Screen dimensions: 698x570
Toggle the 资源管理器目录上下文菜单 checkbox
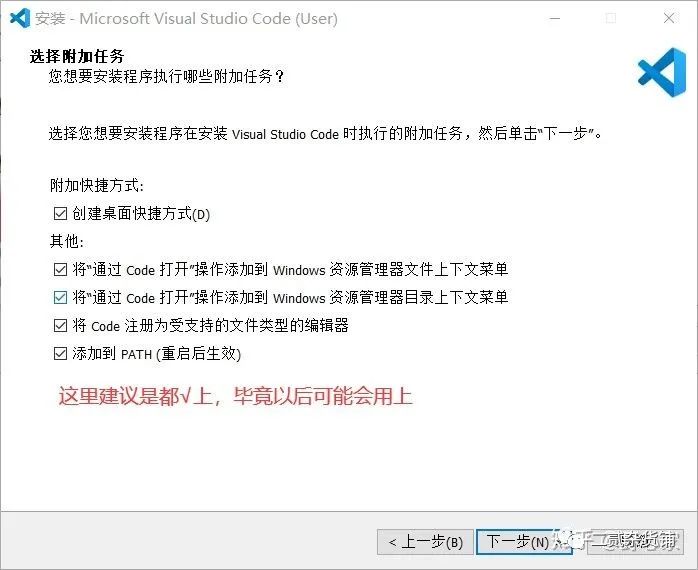(60, 297)
